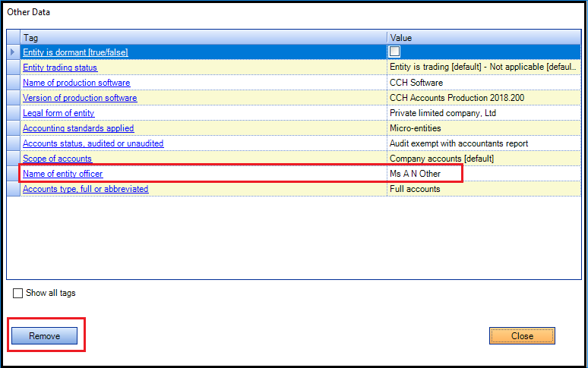Click the Version of production software link
The width and height of the screenshot is (588, 368).
(x=80, y=98)
